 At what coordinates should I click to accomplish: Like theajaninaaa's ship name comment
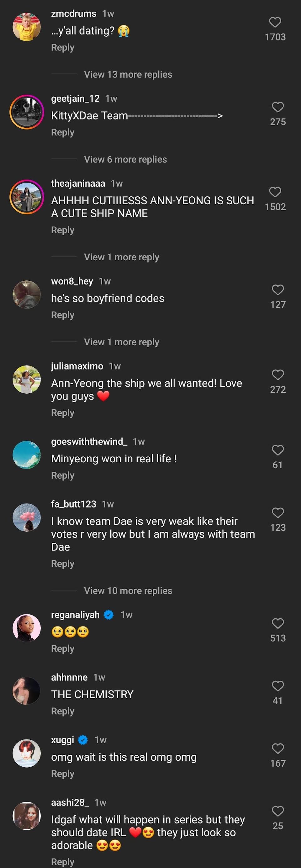[275, 192]
